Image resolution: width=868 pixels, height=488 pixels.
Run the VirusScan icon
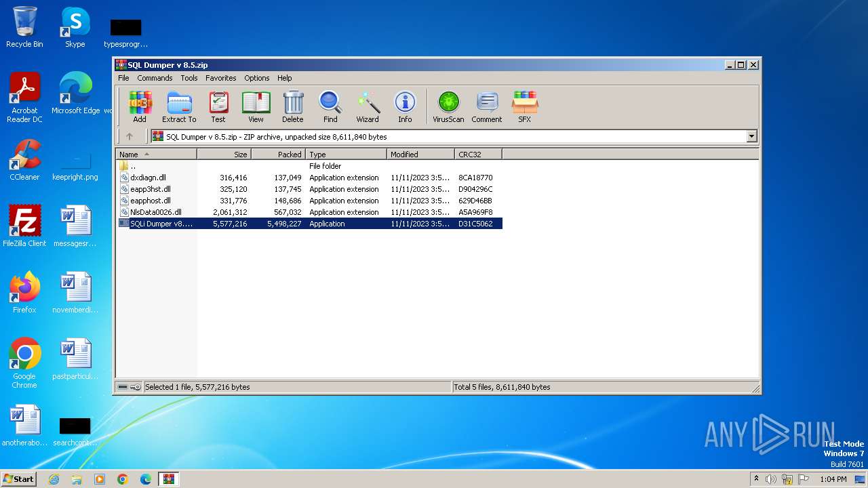pos(448,107)
